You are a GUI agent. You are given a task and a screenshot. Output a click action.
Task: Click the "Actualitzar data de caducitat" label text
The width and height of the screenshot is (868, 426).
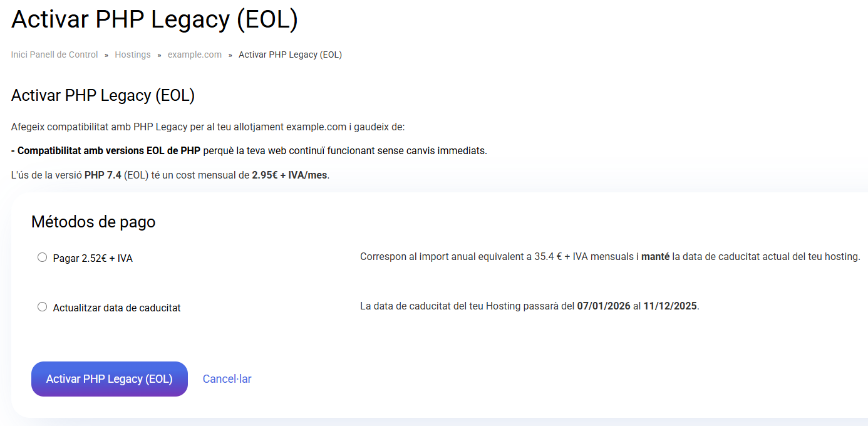pyautogui.click(x=116, y=308)
